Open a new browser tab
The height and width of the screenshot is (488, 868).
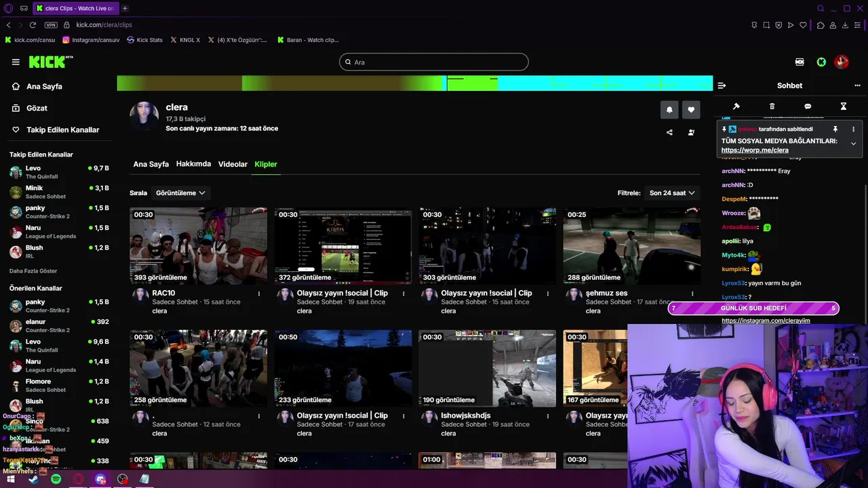[x=125, y=8]
